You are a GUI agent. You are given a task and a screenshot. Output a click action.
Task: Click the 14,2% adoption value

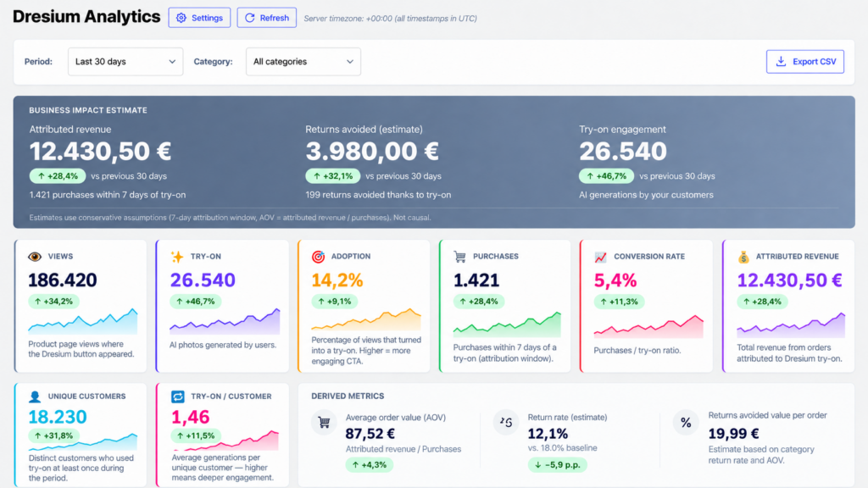point(337,280)
